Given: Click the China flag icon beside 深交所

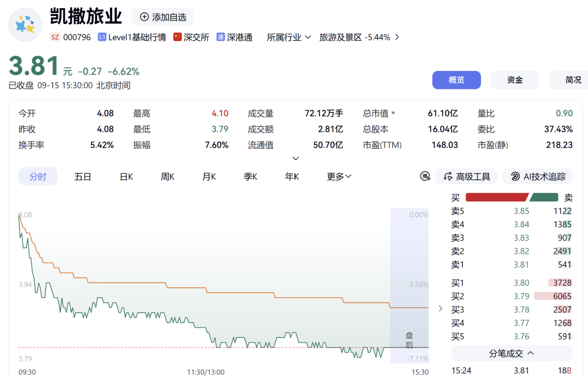Looking at the screenshot, I should click(177, 36).
